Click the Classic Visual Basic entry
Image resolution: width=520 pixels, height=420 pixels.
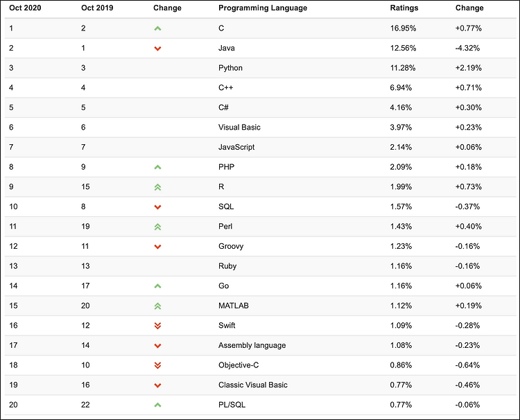coord(252,385)
